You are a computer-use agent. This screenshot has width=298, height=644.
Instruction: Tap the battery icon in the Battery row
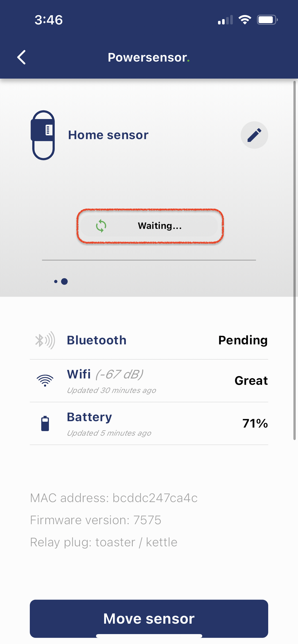click(x=45, y=423)
